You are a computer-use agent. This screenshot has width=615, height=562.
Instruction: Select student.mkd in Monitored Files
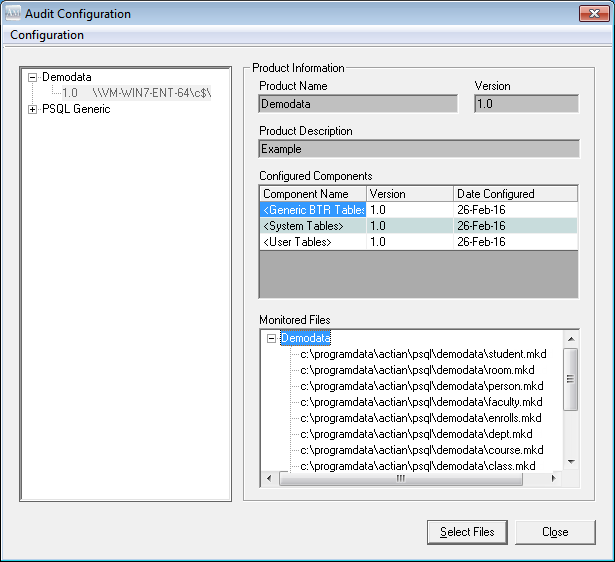pos(423,354)
